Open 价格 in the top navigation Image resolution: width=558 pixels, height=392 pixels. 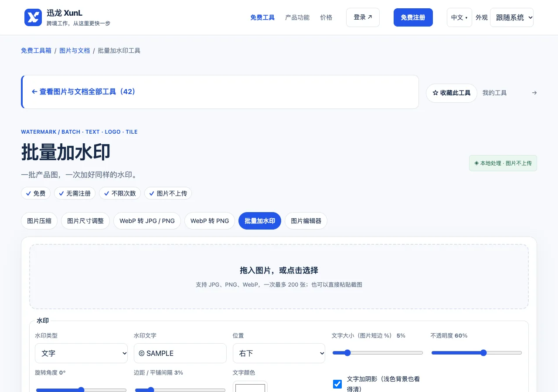[x=326, y=17]
